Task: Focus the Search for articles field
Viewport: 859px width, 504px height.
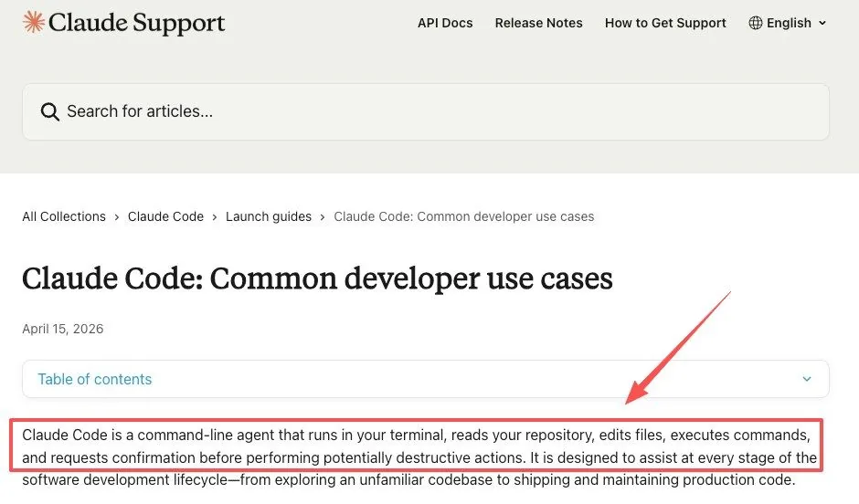Action: coord(426,111)
